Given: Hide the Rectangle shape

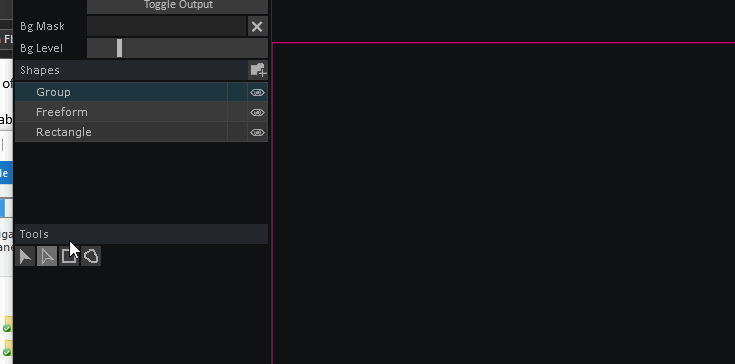Looking at the screenshot, I should click(257, 133).
